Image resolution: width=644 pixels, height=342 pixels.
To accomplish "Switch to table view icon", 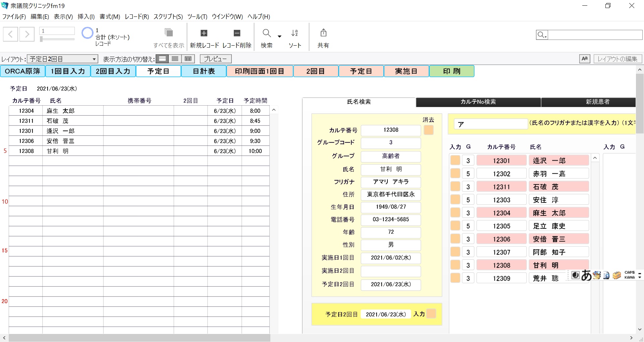I will point(188,59).
